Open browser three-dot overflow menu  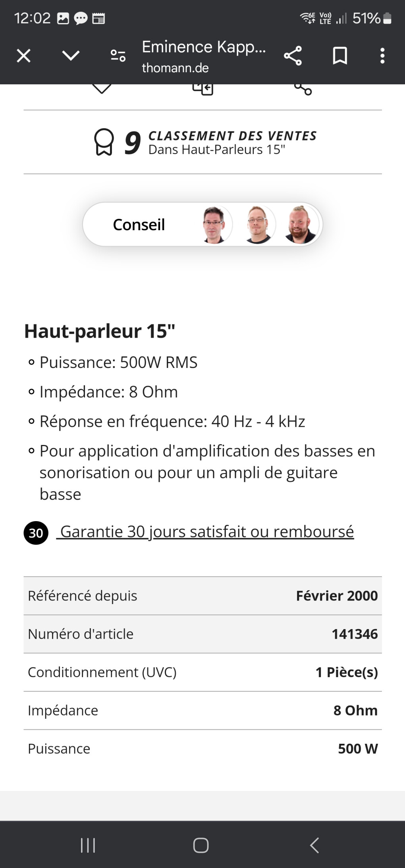click(382, 56)
